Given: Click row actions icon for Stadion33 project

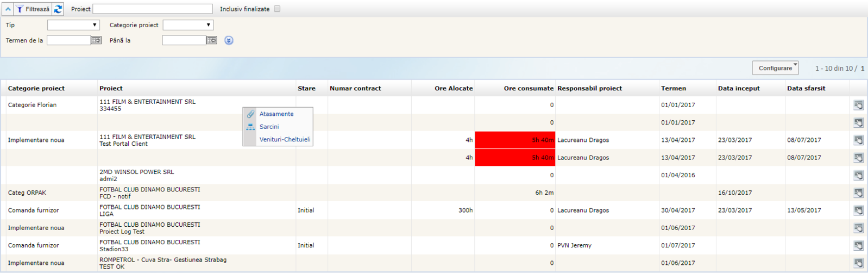Looking at the screenshot, I should (858, 245).
